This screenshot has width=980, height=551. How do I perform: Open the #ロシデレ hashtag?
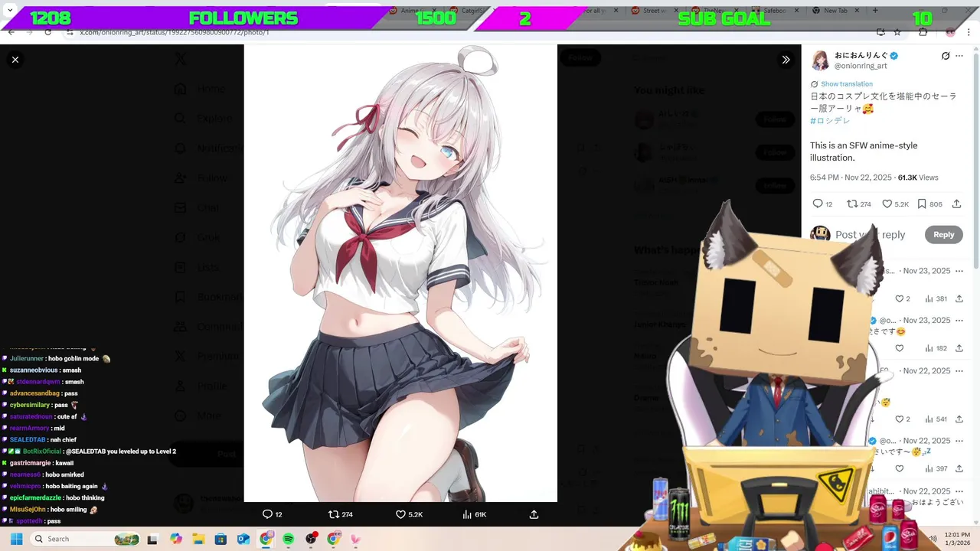tap(830, 121)
